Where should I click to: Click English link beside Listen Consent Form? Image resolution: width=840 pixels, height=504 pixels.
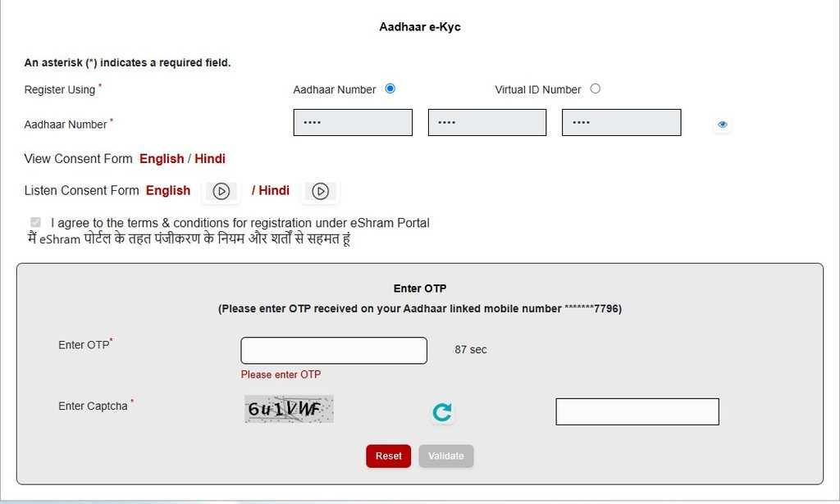click(168, 190)
